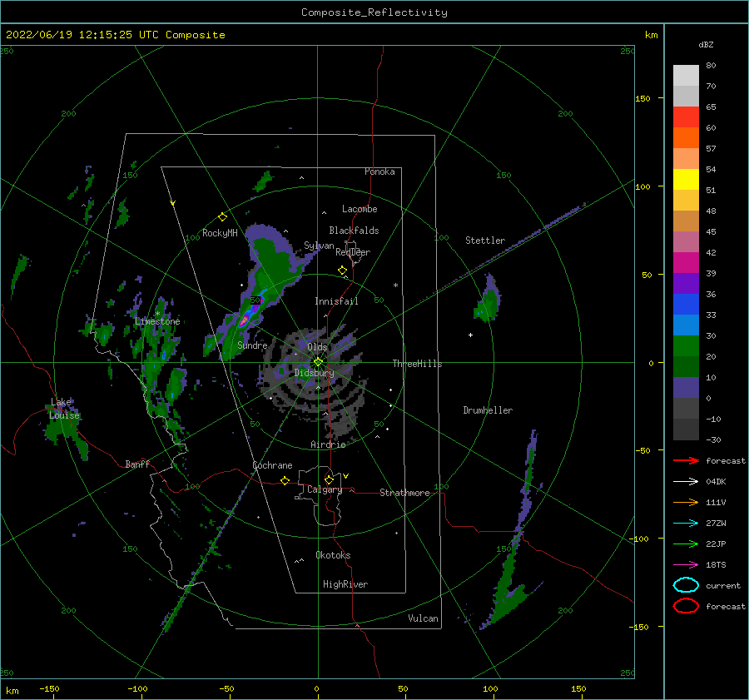Click the slate-purple 0-10 dBZ color band
749x700 pixels.
[686, 388]
